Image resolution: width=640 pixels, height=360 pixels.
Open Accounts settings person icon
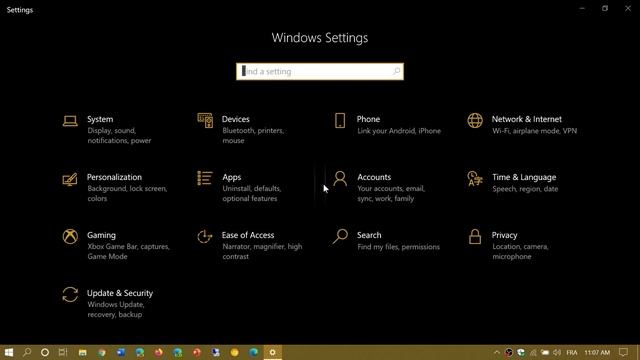tap(340, 179)
